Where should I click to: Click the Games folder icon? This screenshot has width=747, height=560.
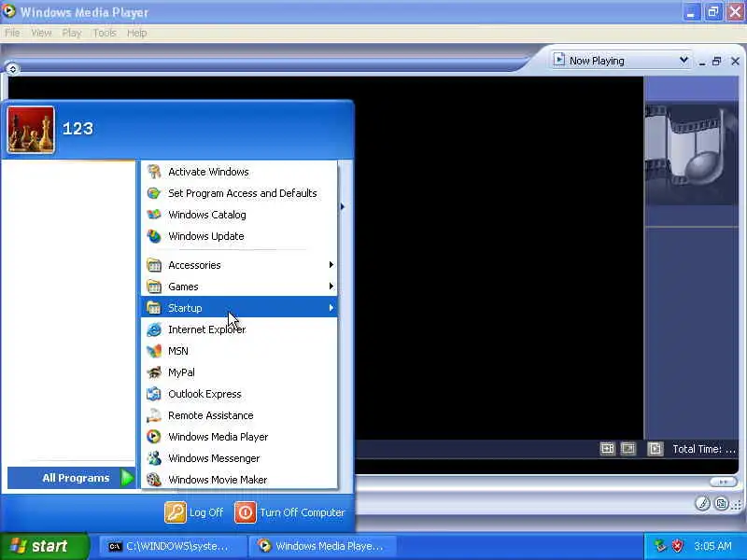[x=154, y=287]
